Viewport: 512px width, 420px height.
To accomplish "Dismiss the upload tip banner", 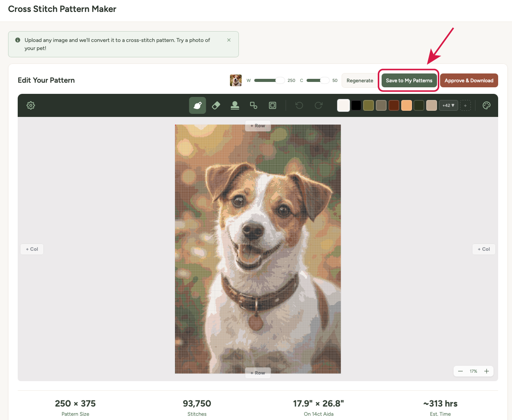I will click(228, 40).
